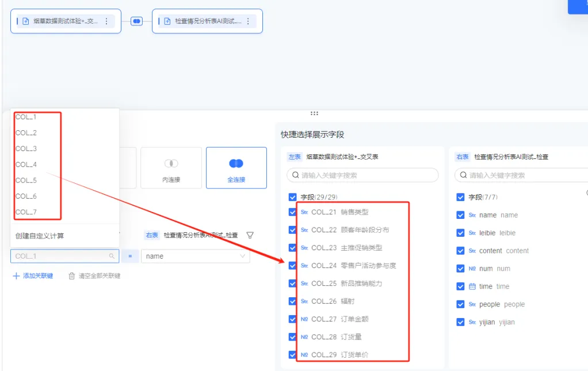Click the filter funnel icon beside 右表

pyautogui.click(x=250, y=236)
